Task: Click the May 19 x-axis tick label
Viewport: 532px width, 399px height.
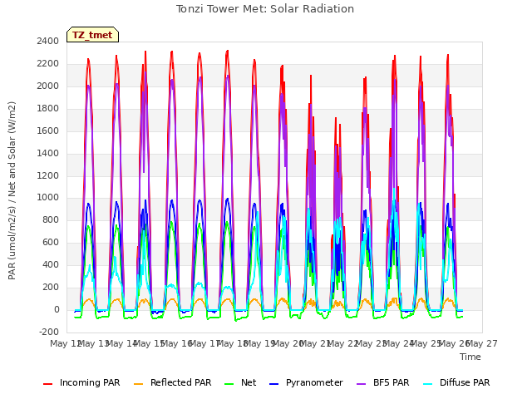Action: pos(260,343)
